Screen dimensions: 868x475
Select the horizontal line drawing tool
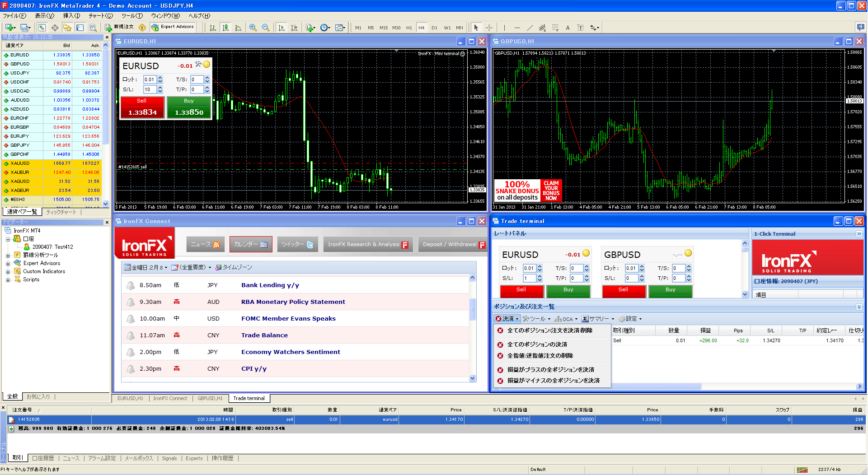coord(517,28)
